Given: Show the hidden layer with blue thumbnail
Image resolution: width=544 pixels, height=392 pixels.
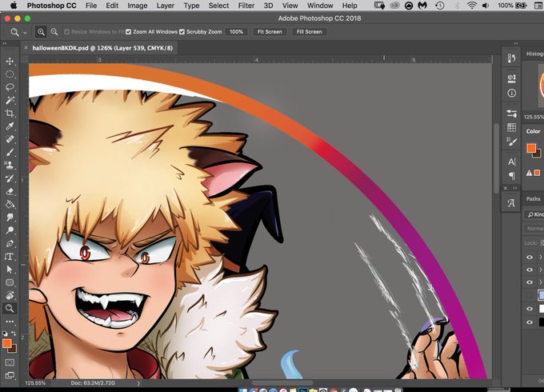Looking at the screenshot, I should coord(530,295).
